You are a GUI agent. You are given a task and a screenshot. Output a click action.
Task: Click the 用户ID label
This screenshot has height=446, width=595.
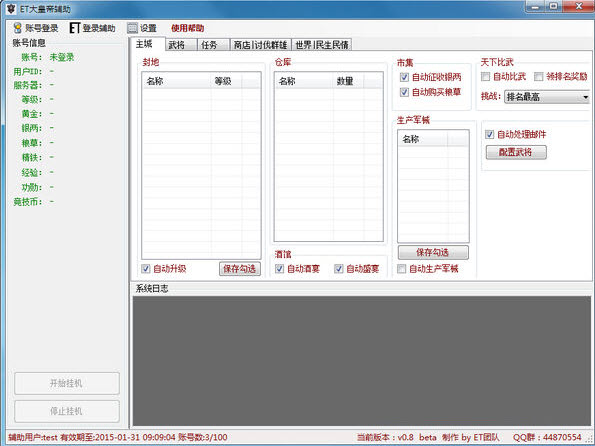coord(28,72)
